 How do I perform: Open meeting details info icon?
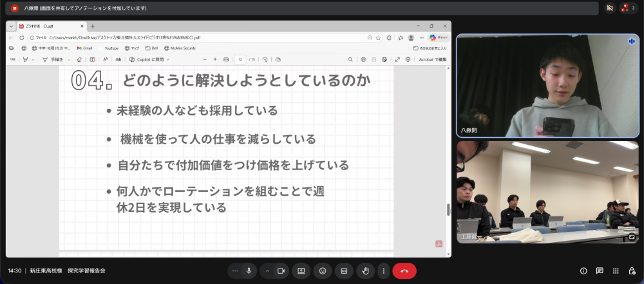pos(583,271)
